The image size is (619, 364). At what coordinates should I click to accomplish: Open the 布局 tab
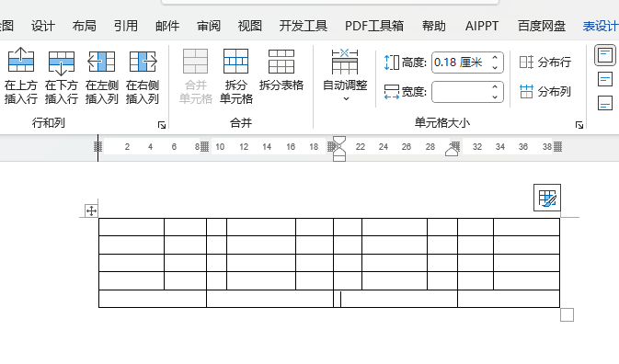click(x=84, y=26)
